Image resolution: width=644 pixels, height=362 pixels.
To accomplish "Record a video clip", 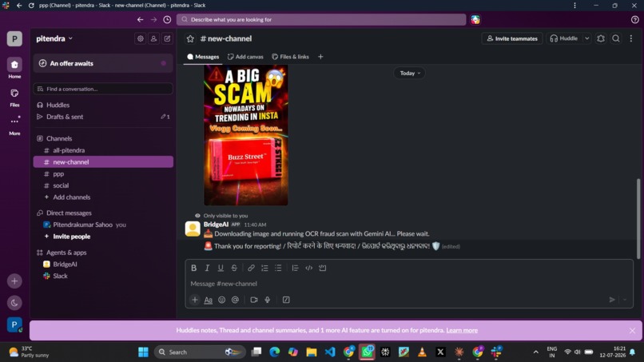I will point(254,300).
